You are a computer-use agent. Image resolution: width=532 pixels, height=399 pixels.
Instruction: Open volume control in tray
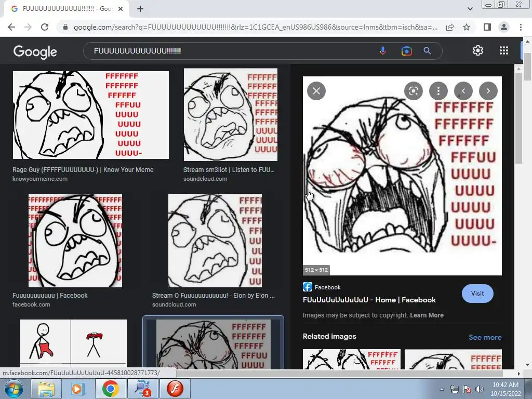[x=480, y=389]
